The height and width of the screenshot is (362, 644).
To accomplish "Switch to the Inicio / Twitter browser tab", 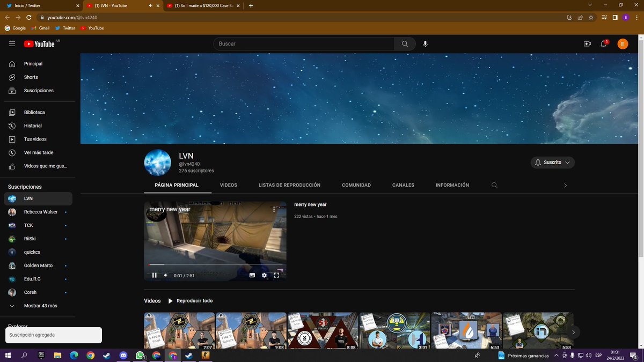I will click(x=41, y=5).
